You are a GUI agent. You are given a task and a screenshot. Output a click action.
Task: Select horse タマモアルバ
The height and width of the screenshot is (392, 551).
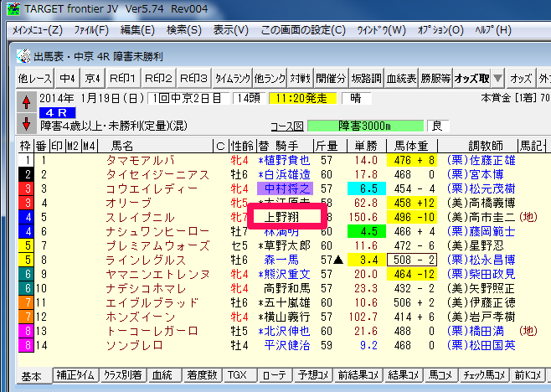(x=140, y=160)
